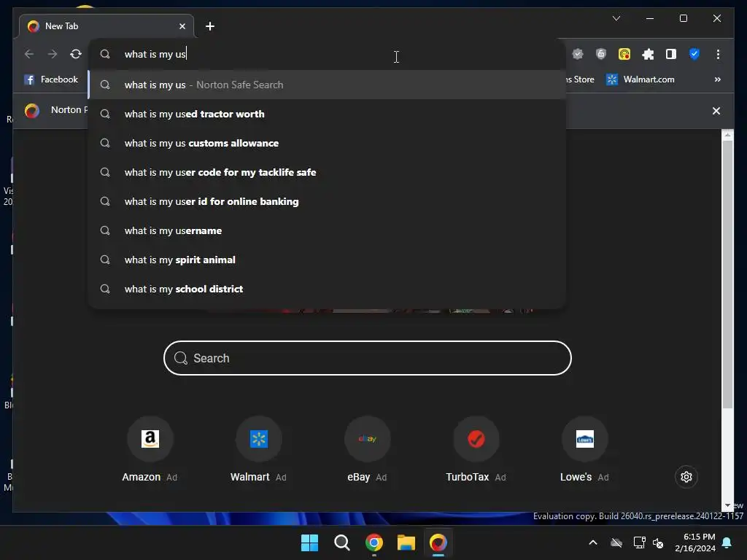Click the muted volume tray icon
747x560 pixels.
point(659,542)
